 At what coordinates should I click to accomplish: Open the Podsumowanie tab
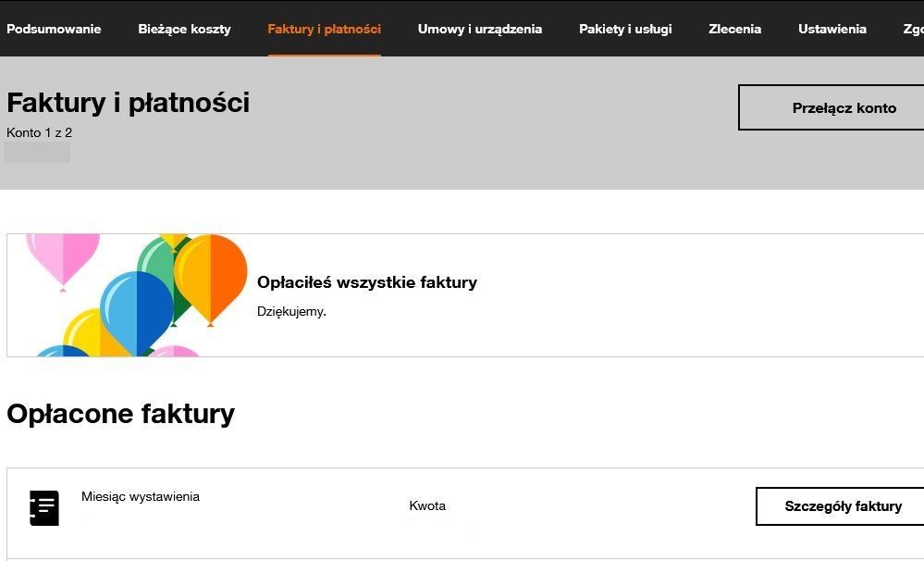click(x=54, y=29)
